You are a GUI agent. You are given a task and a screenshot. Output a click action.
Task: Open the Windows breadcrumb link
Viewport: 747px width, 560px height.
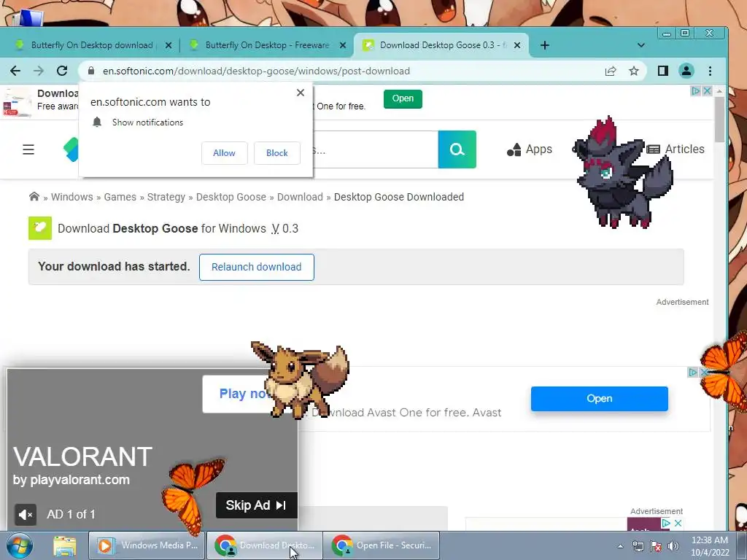click(x=72, y=197)
